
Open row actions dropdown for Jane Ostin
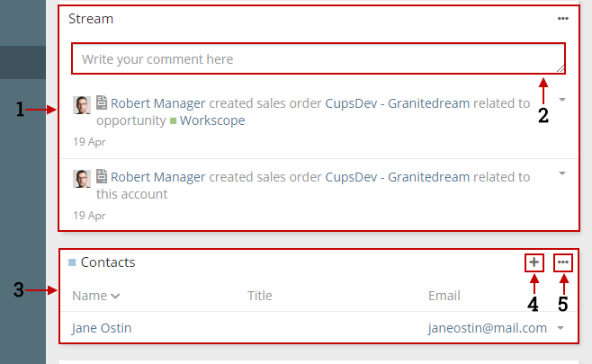point(561,328)
